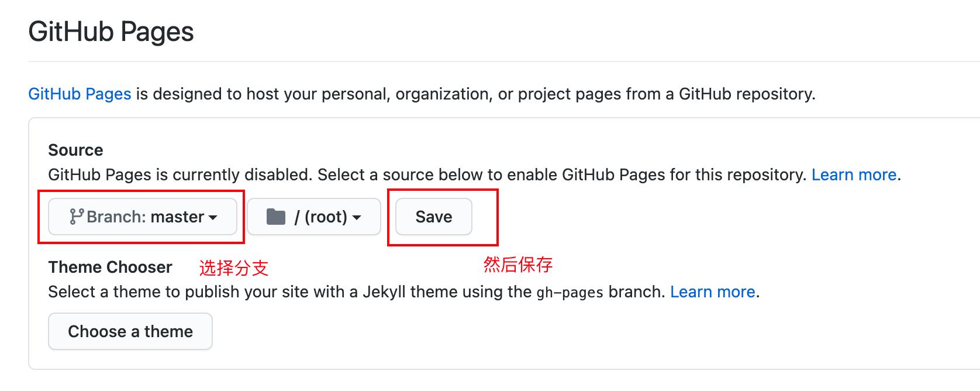Click the red 选择分支 annotation

point(233,268)
